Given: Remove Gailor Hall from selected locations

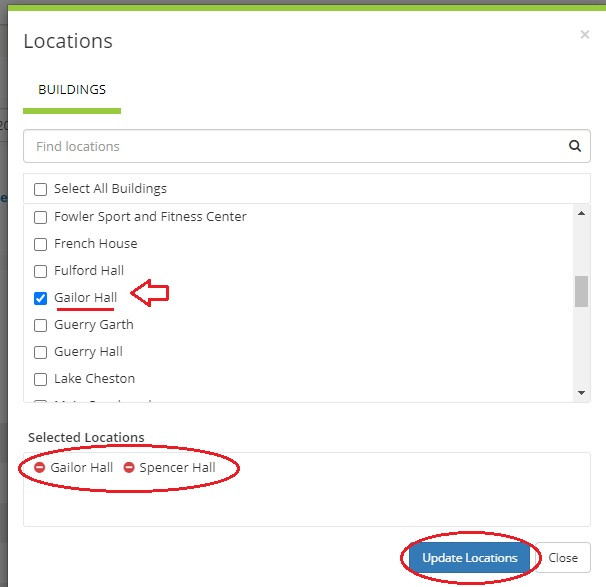Looking at the screenshot, I should pos(40,467).
